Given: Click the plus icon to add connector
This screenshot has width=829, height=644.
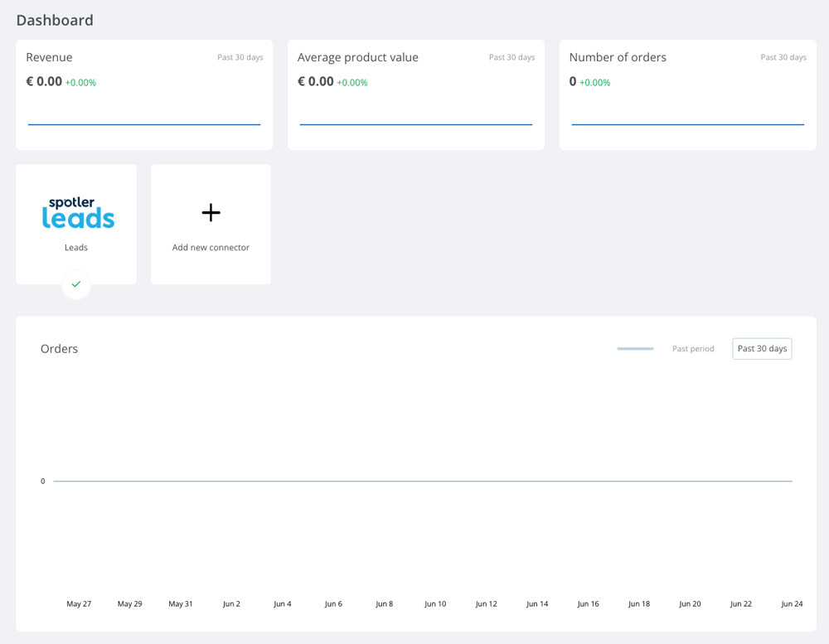Looking at the screenshot, I should click(x=211, y=212).
